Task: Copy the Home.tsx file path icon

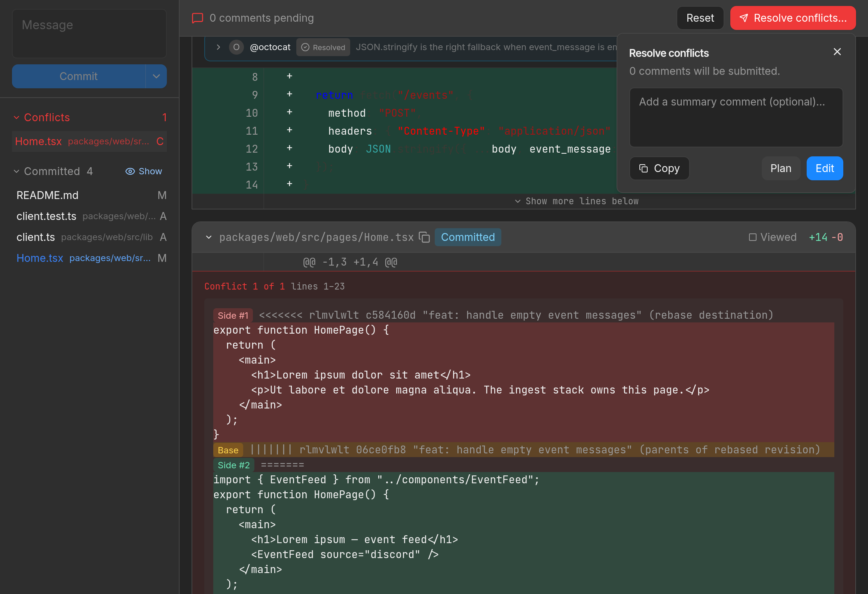Action: [x=424, y=237]
